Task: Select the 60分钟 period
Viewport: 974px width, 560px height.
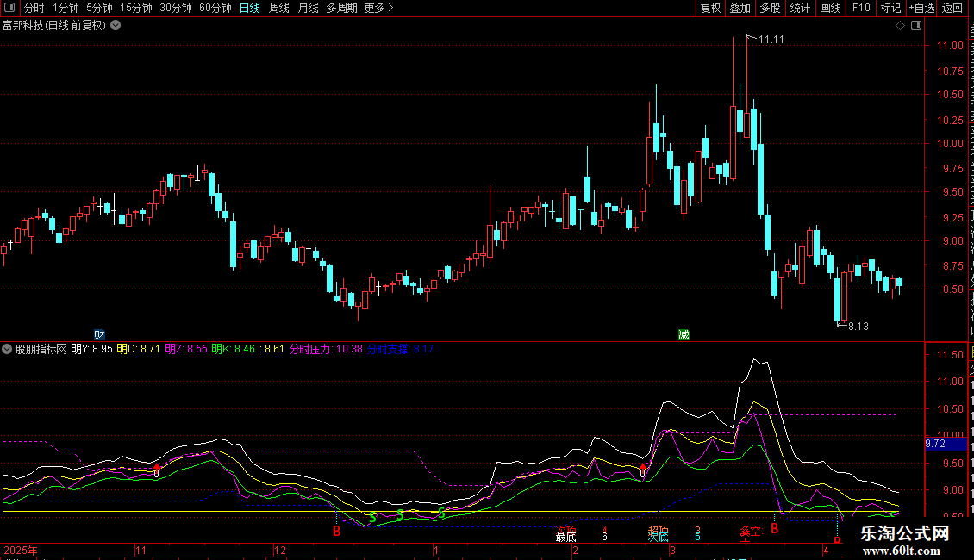Action: (215, 8)
